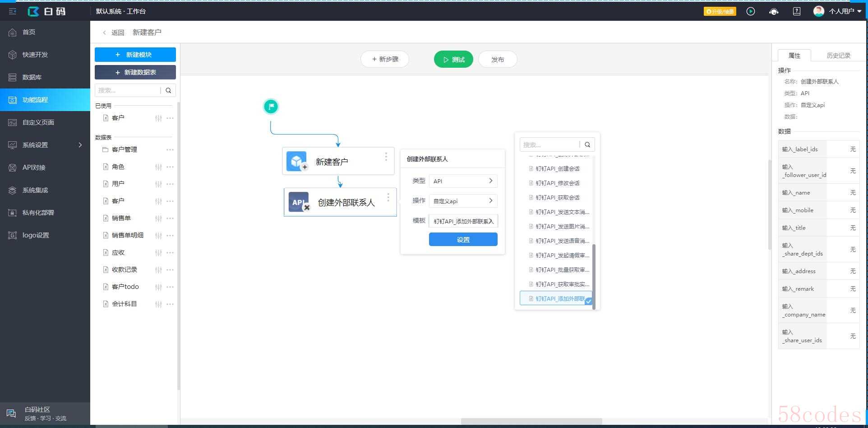Open more options for 销售单明细
The image size is (868, 428).
pos(170,236)
